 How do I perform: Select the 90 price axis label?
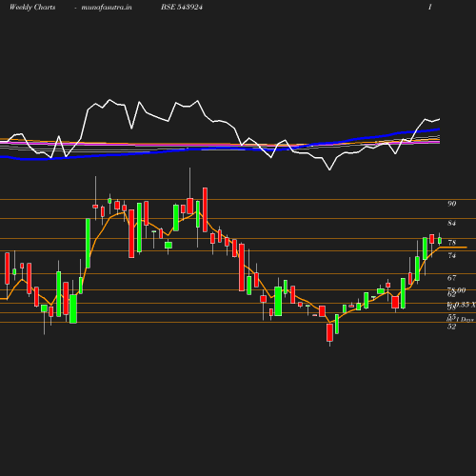tap(451, 204)
